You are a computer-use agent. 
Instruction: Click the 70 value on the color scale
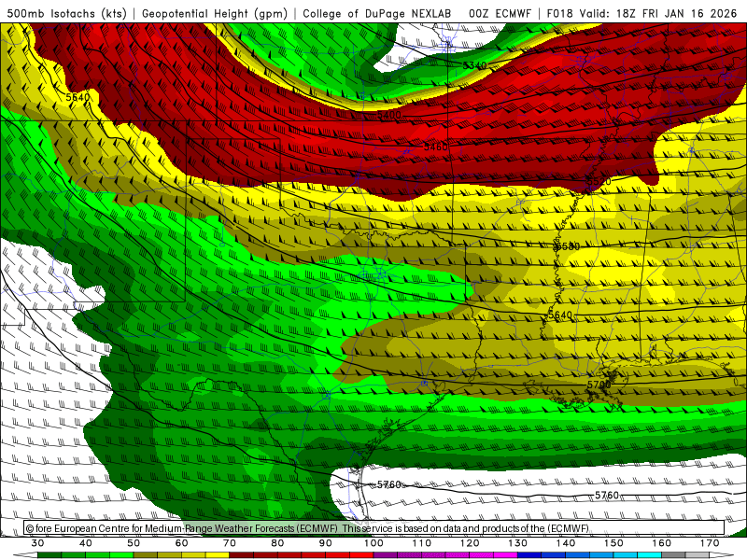230,543
